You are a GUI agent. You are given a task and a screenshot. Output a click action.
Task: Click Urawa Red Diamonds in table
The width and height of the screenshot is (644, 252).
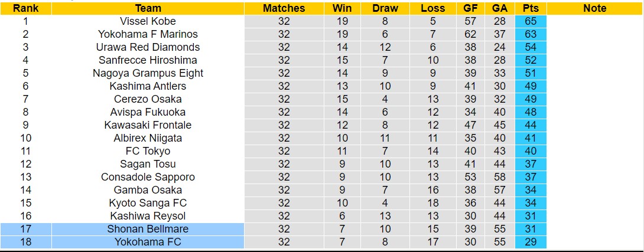click(148, 47)
